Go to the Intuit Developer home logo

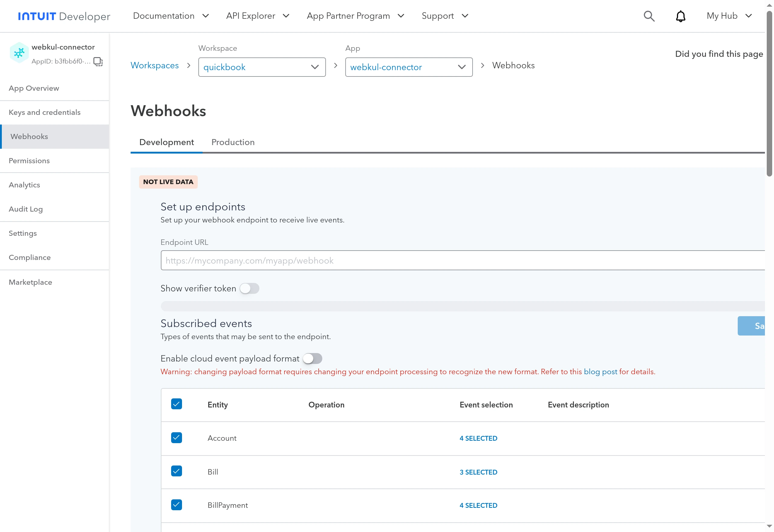coord(64,16)
